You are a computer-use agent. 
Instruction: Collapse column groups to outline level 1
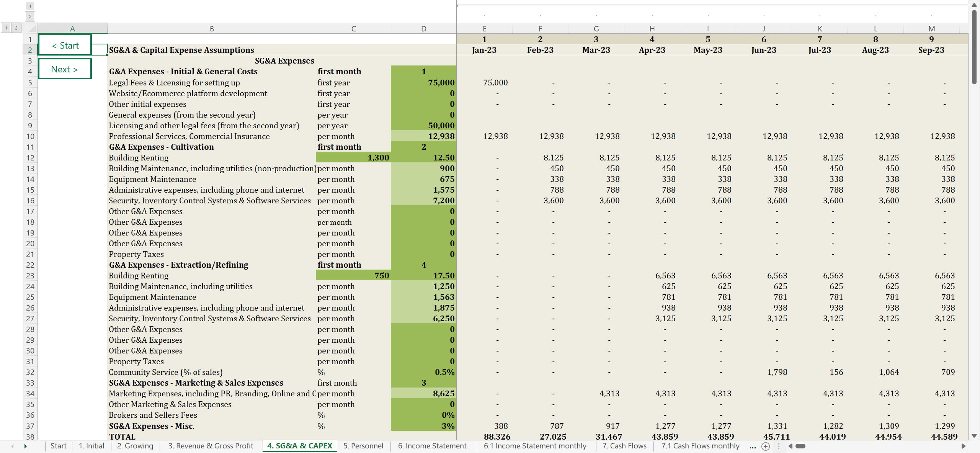coord(30,6)
